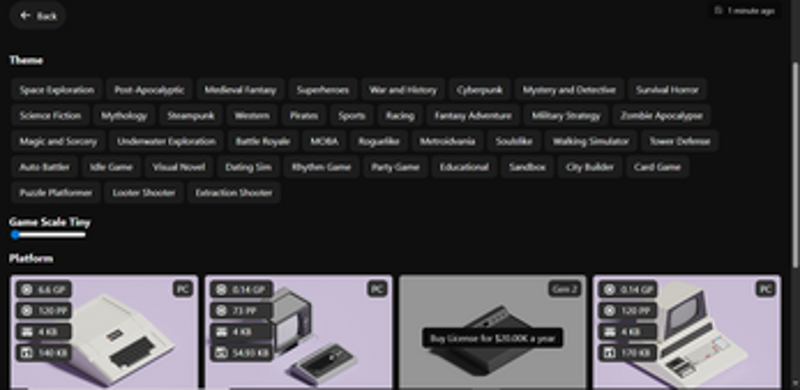Screen dimensions: 800x390
Task: Click the 170 KB storage icon
Action: tap(610, 352)
